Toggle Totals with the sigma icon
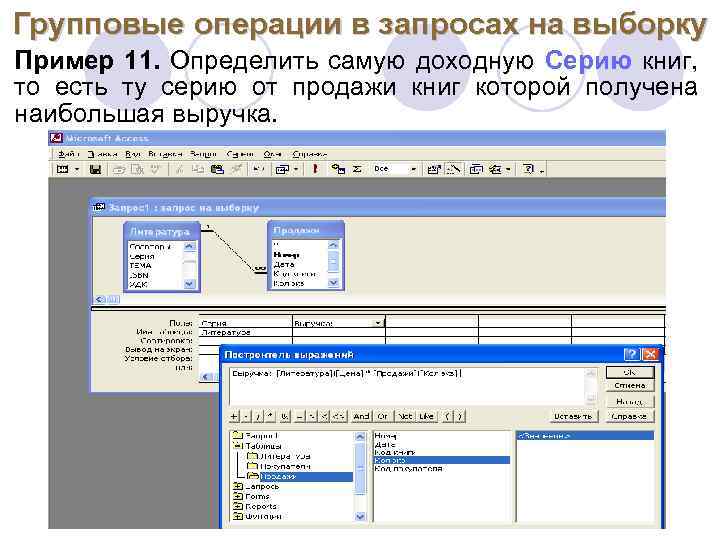 coord(357,169)
